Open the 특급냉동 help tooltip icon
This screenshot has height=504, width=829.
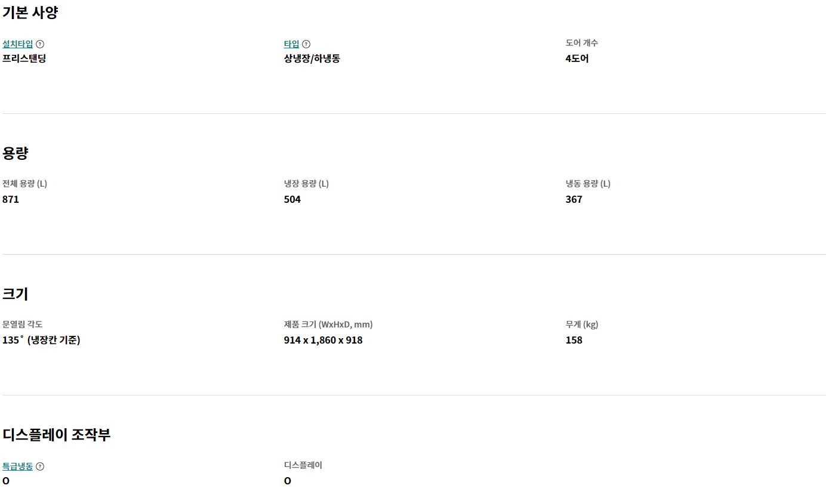coord(40,466)
